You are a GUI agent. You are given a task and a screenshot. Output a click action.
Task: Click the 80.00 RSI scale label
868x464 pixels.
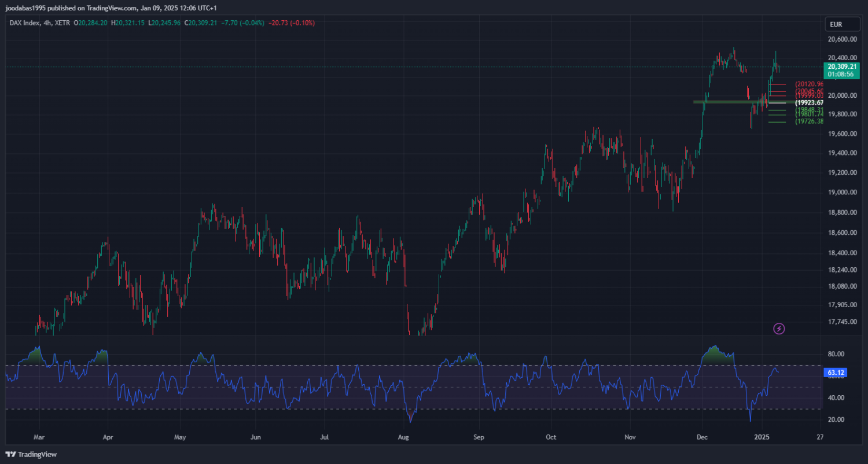(x=836, y=354)
